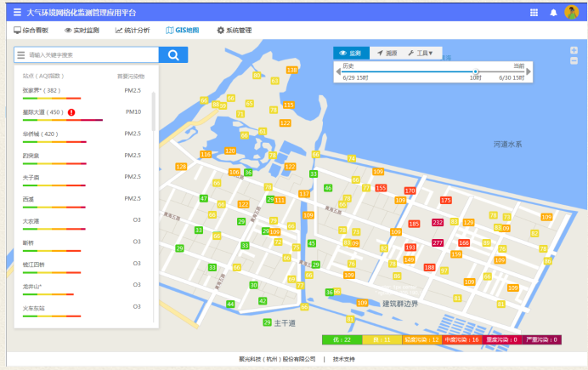Open the 综合看板 menu
This screenshot has height=370, width=588.
pos(31,31)
